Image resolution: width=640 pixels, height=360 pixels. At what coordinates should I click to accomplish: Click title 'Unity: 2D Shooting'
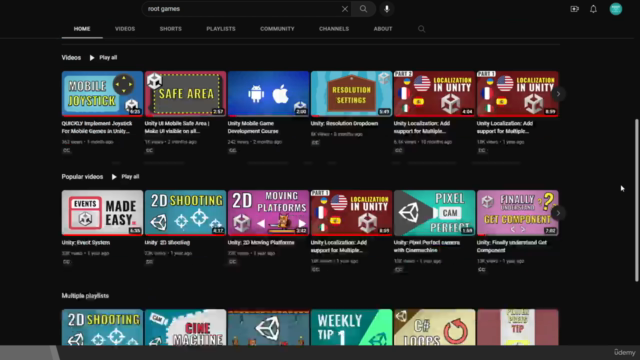tap(167, 242)
